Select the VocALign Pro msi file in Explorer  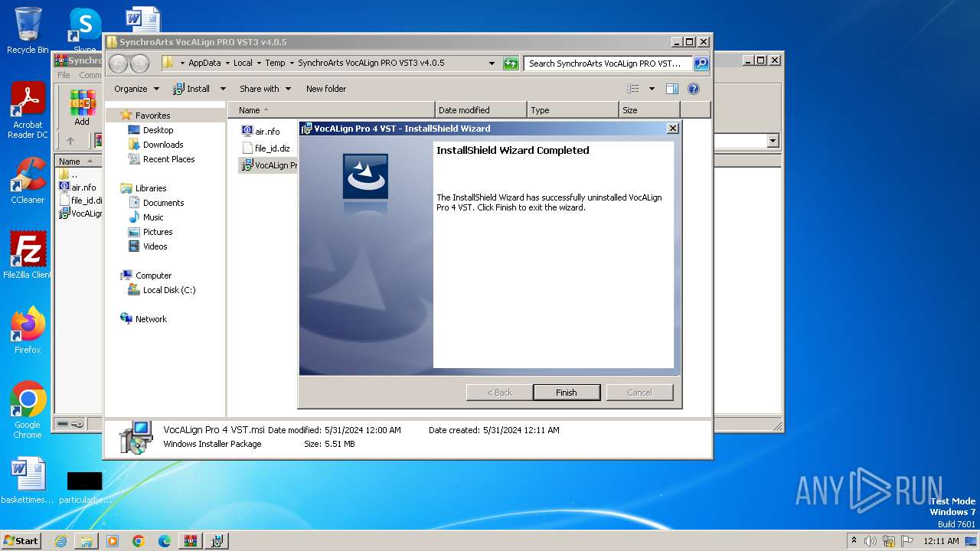point(269,165)
